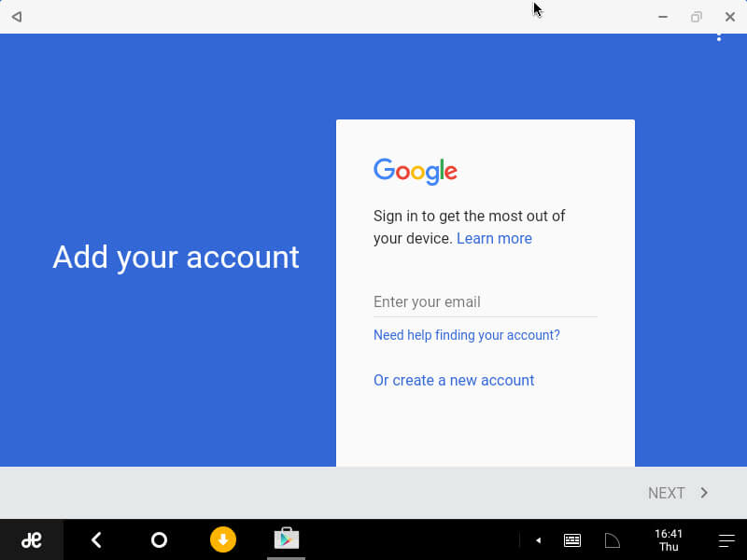Image resolution: width=747 pixels, height=560 pixels.
Task: Click the NEXT button
Action: click(678, 493)
